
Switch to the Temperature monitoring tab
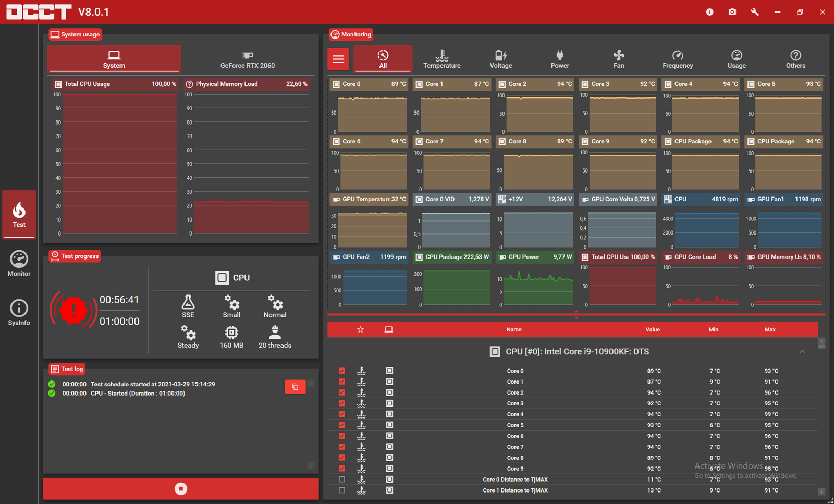click(442, 59)
